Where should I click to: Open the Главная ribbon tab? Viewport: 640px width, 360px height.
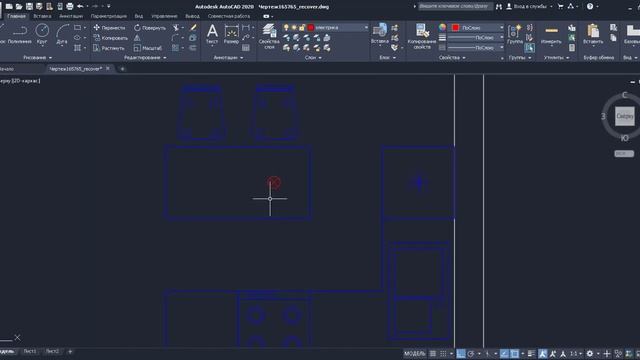coord(16,16)
